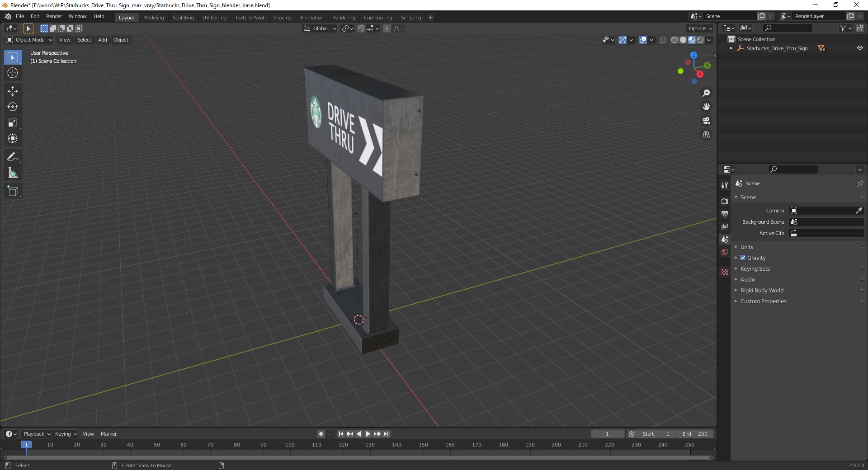Expand the Units panel
This screenshot has height=470, width=868.
pos(747,247)
